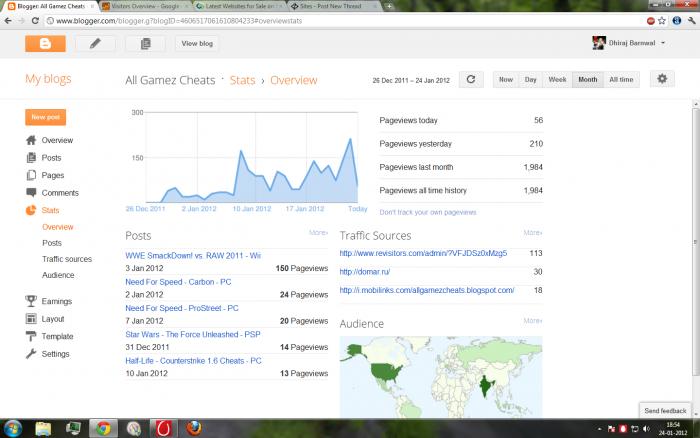Open the posts list icon button

[146, 43]
